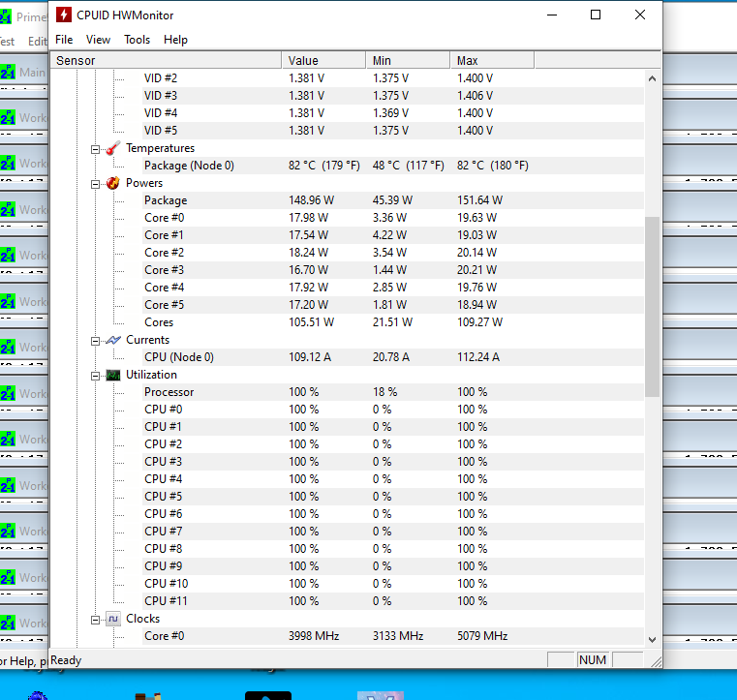Select the Core #0 clock row
Image resolution: width=737 pixels, height=700 pixels.
[393, 636]
